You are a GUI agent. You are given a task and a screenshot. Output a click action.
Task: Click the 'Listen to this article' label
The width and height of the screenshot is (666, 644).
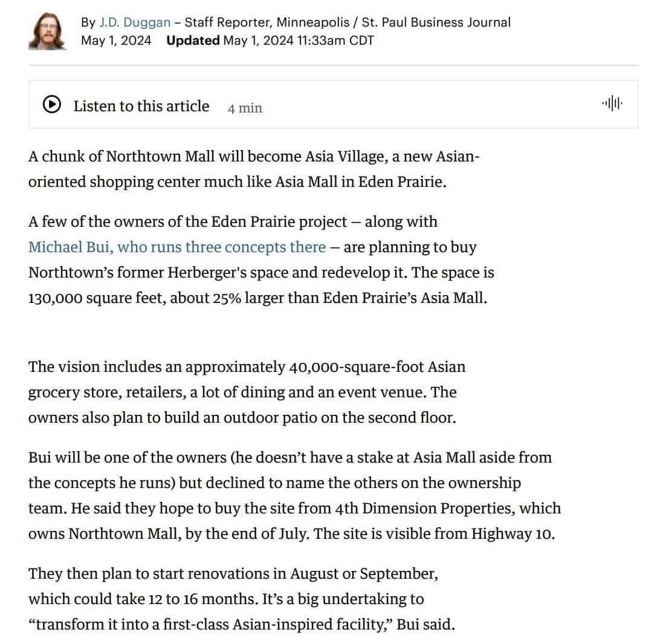pyautogui.click(x=141, y=106)
